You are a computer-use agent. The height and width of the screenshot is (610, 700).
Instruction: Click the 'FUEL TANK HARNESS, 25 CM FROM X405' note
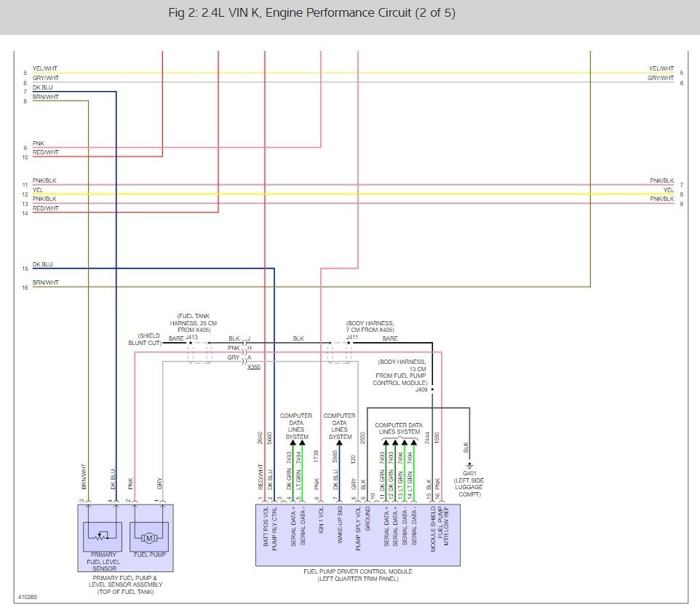click(x=194, y=323)
